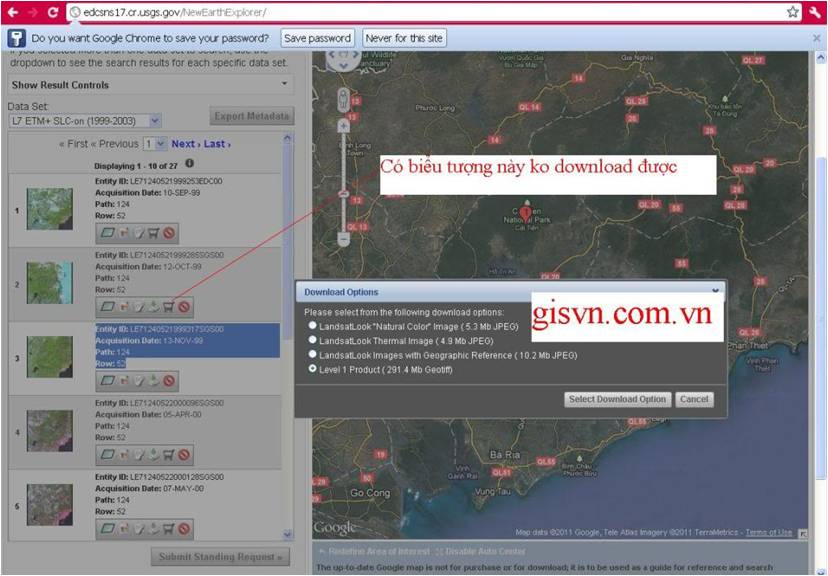Show footprint for the 05-APR-00 scene
Screen dimensions: 828x576
click(108, 455)
